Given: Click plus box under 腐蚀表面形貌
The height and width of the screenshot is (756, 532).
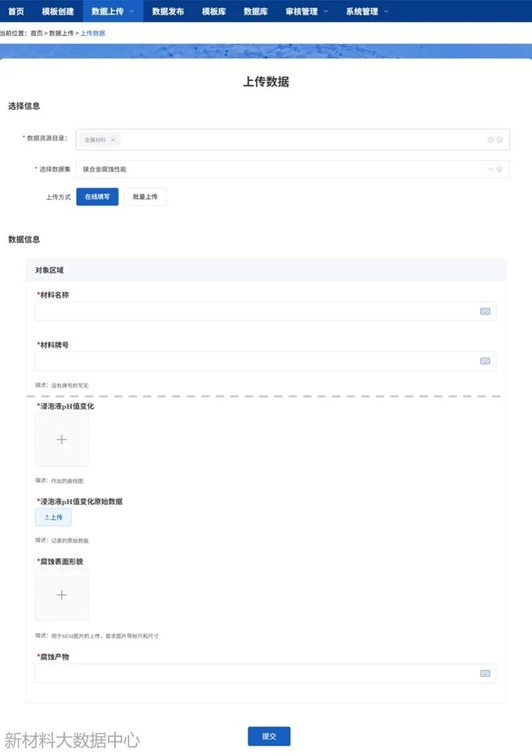Looking at the screenshot, I should (x=62, y=595).
